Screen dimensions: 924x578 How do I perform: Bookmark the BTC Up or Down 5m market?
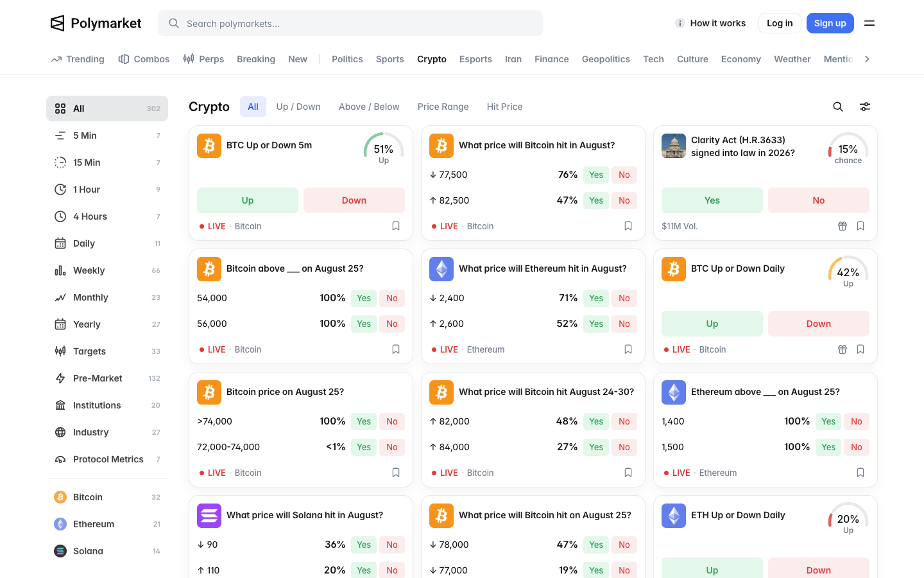pyautogui.click(x=396, y=226)
